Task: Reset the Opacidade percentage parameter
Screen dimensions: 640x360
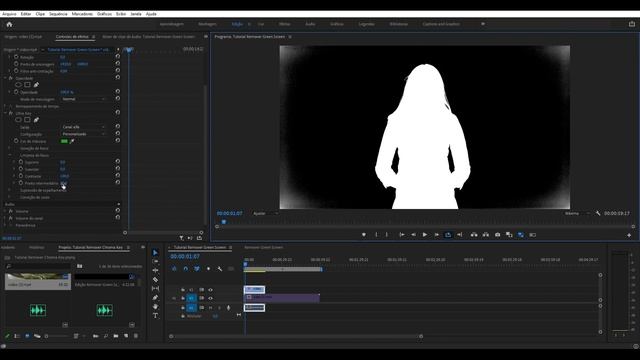Action: [x=118, y=92]
